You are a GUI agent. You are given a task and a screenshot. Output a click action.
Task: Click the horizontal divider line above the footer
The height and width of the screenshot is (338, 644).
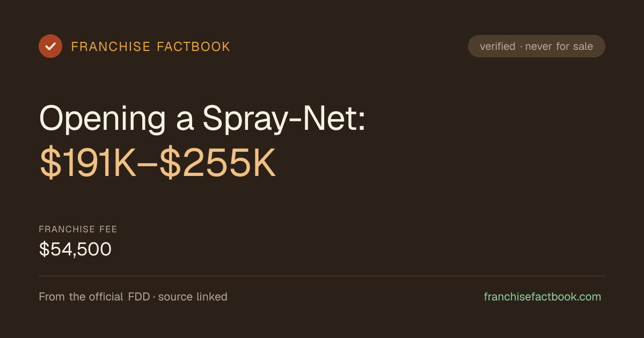pyautogui.click(x=322, y=276)
